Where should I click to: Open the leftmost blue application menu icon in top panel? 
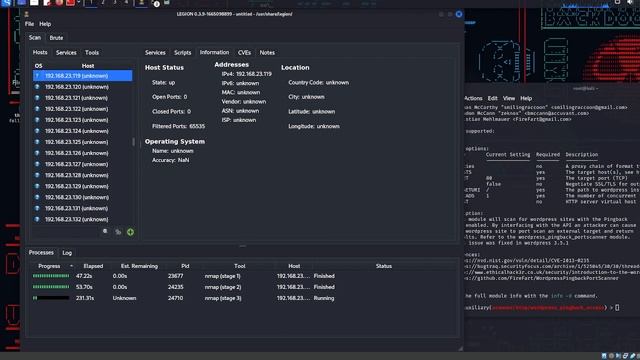(7, 3)
